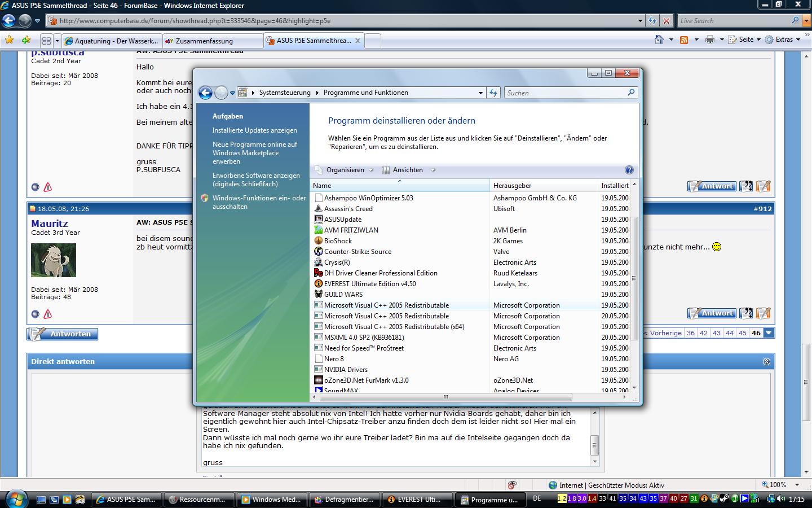Switch to the Zusammenfassung tab
812x508 pixels.
[x=213, y=41]
